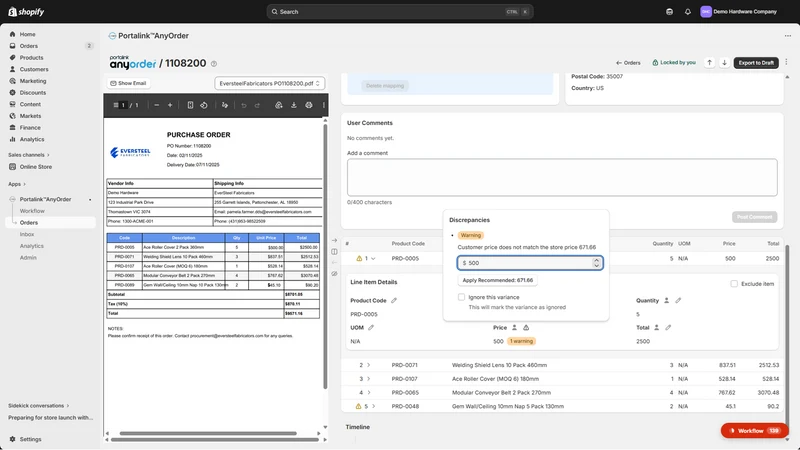Click right arrow icon on panel divider

pyautogui.click(x=334, y=240)
